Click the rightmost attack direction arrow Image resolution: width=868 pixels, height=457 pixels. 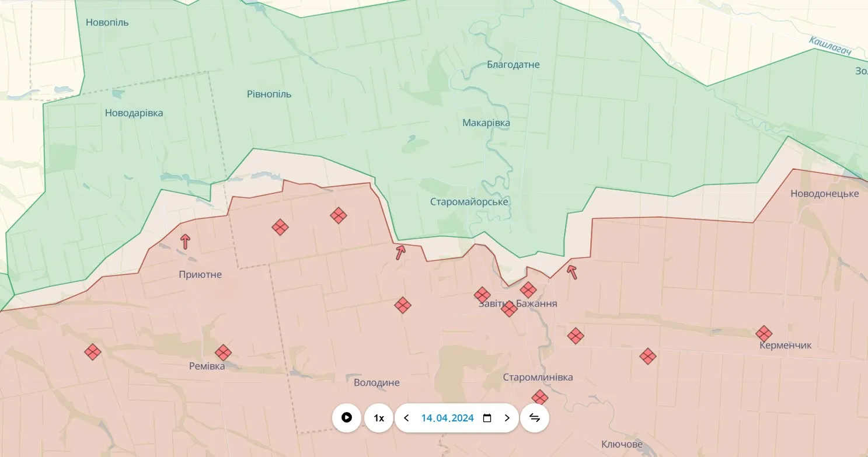572,271
